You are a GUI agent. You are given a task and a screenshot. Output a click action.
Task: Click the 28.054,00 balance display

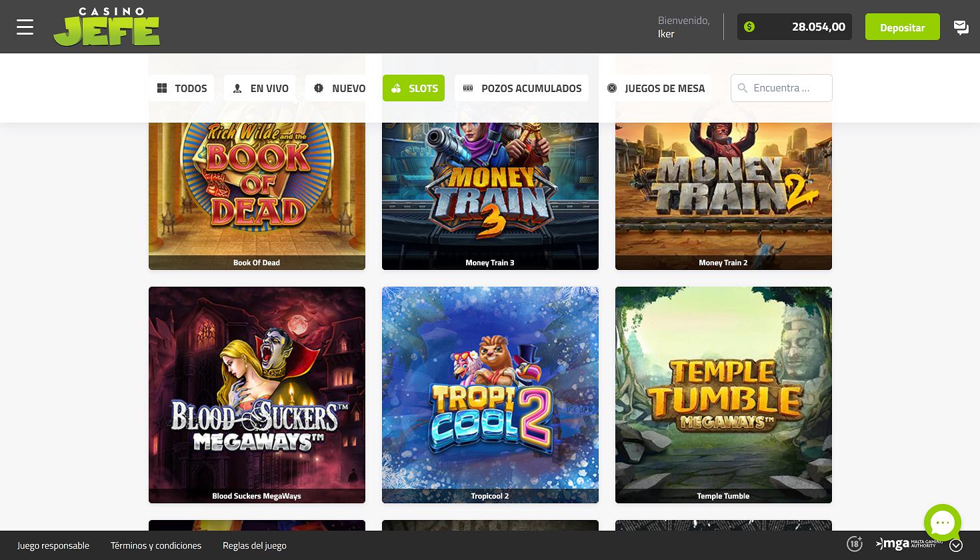coord(795,27)
